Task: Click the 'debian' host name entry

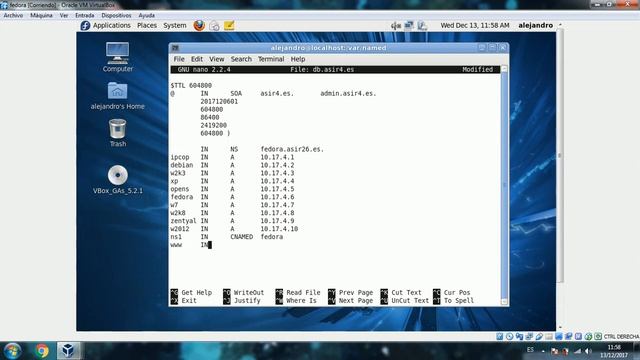Action: point(182,165)
